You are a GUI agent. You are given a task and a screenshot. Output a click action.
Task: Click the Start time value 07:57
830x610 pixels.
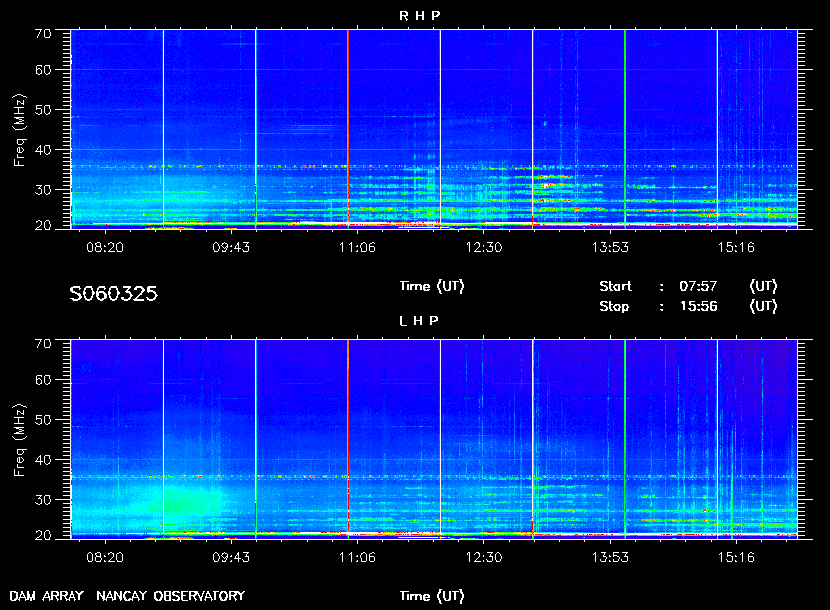click(x=698, y=286)
